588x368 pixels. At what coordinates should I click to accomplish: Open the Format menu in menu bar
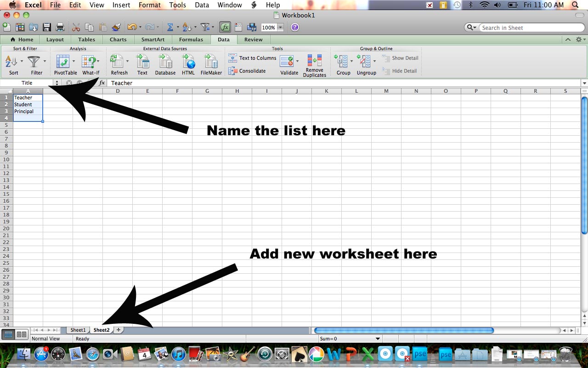coord(150,5)
